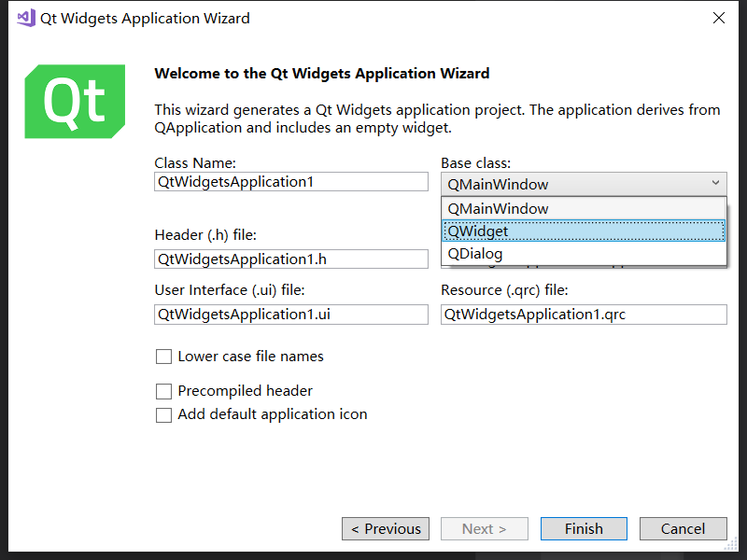Click the Finish button
The height and width of the screenshot is (560, 747).
click(584, 528)
